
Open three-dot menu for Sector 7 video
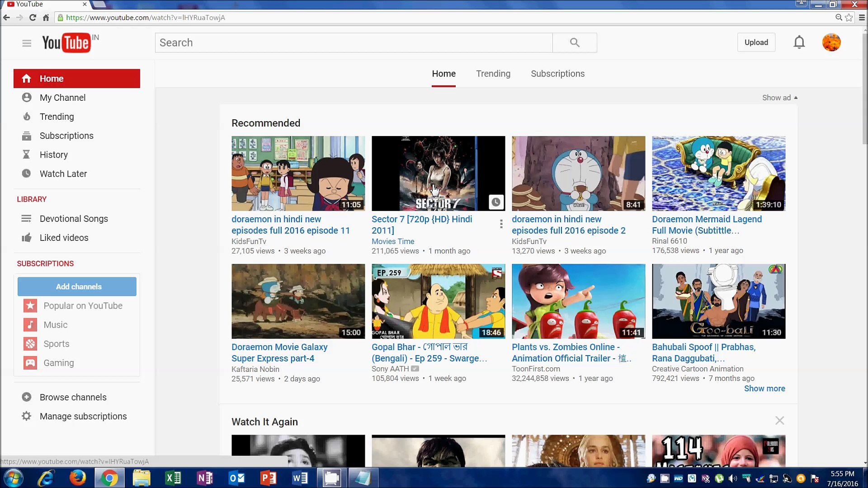[501, 224]
